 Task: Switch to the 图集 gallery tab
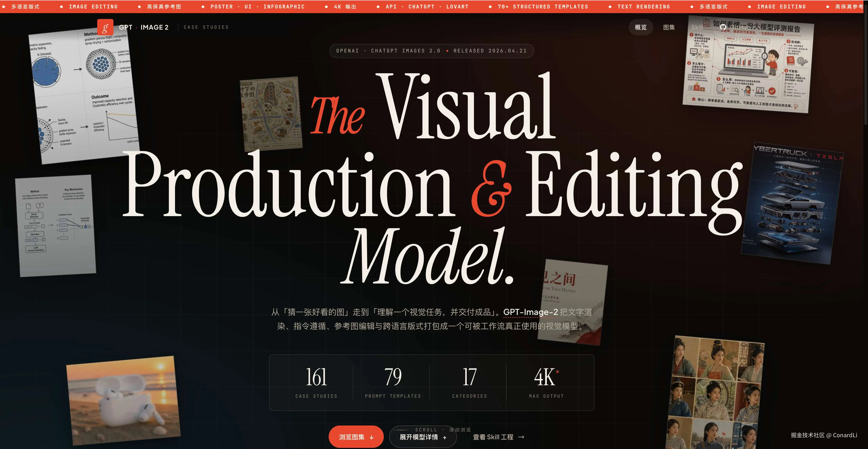(669, 27)
